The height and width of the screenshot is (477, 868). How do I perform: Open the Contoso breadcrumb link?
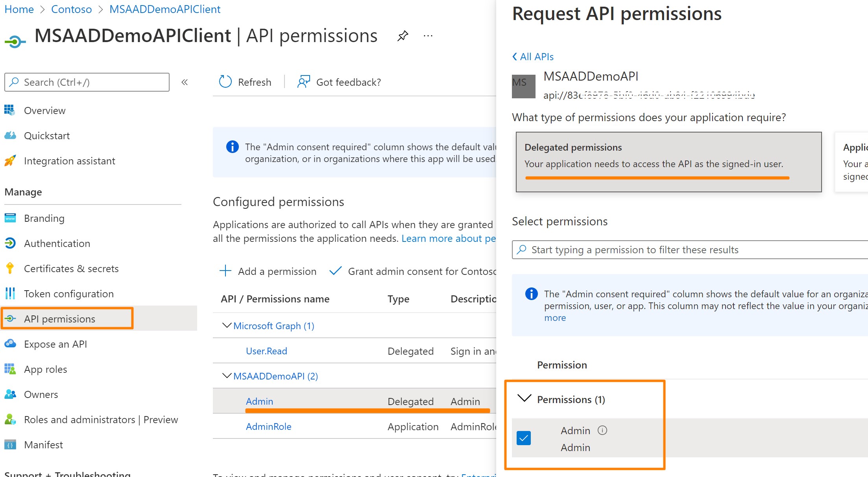point(71,9)
